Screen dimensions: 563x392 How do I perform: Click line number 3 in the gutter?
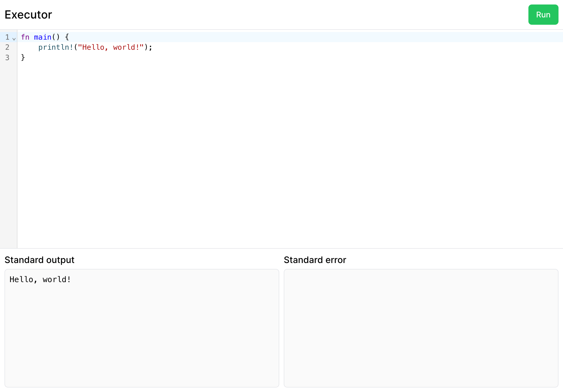pos(7,57)
